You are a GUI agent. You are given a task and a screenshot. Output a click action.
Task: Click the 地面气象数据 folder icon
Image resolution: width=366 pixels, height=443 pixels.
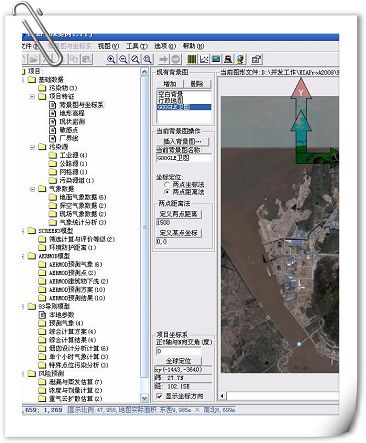pos(53,197)
